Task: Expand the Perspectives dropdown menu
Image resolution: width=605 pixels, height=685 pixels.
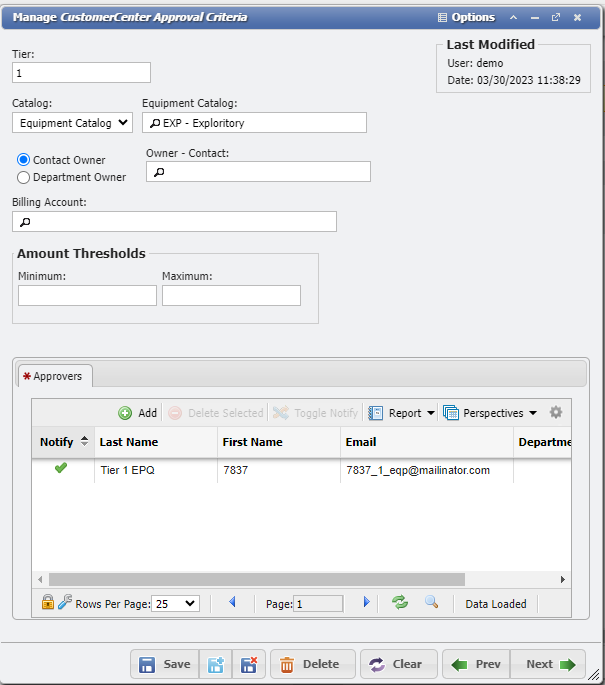Action: (490, 413)
